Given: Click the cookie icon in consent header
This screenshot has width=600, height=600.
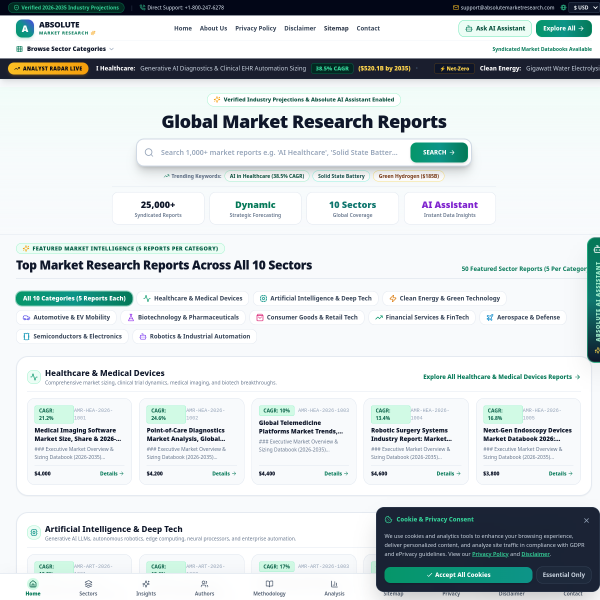Looking at the screenshot, I should pyautogui.click(x=388, y=520).
